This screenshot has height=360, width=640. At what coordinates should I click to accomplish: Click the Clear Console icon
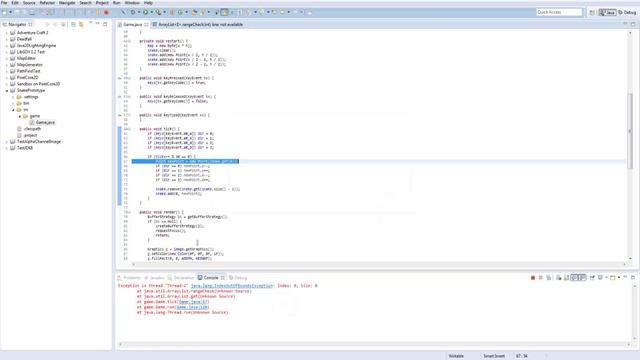click(x=558, y=278)
